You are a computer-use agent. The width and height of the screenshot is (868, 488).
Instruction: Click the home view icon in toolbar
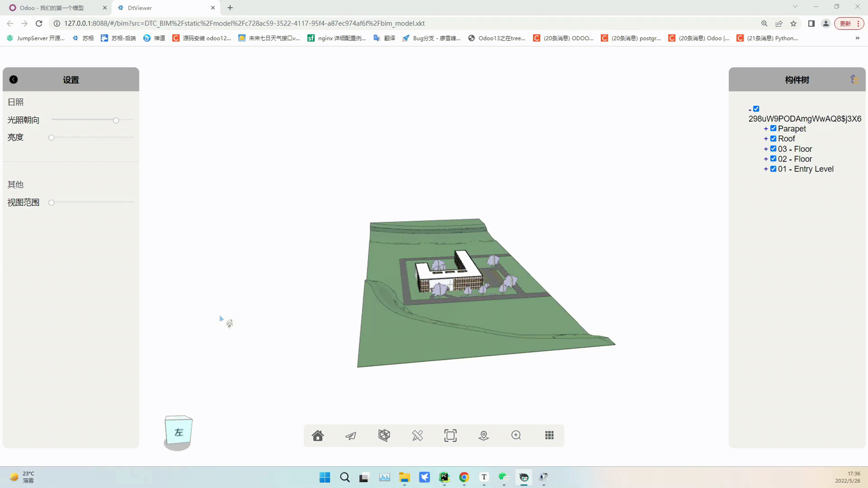pyautogui.click(x=317, y=435)
